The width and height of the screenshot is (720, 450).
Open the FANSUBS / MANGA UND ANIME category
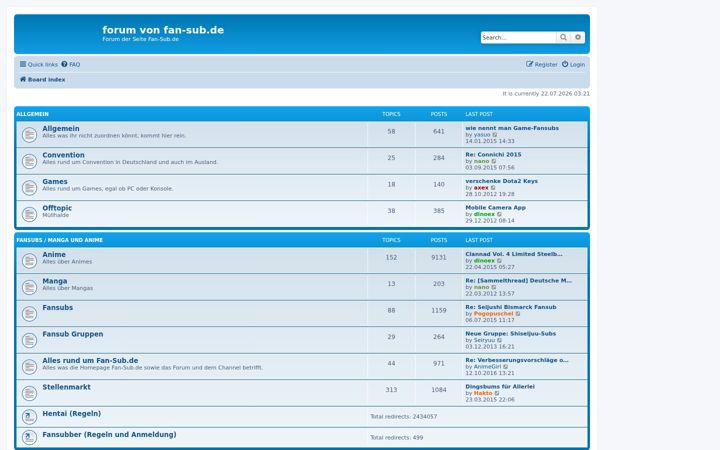click(60, 240)
